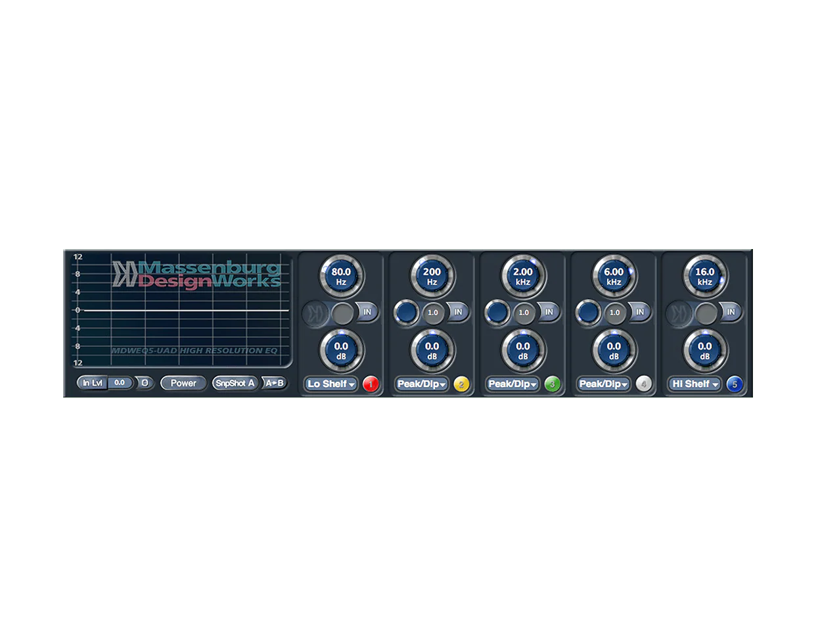Screen dimensions: 820x644
Task: Click the Massenburg DesignWorks logo
Action: (196, 275)
